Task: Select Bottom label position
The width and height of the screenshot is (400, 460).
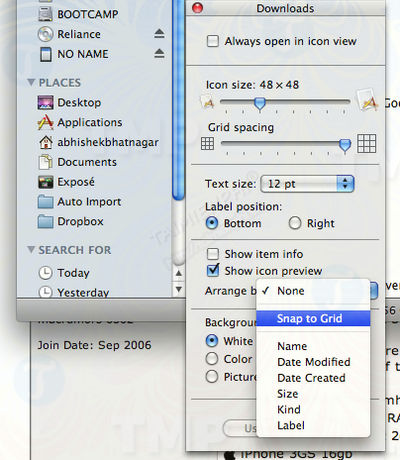Action: tap(212, 223)
